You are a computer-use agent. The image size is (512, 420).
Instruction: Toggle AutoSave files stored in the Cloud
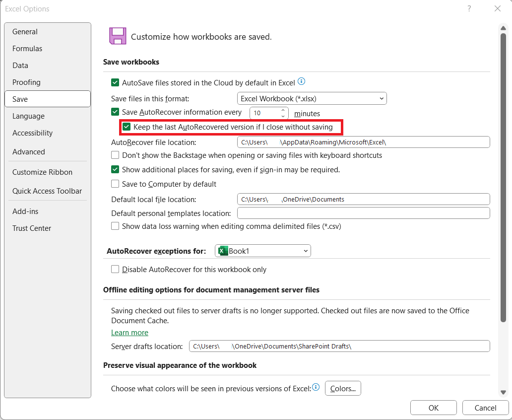pos(115,82)
